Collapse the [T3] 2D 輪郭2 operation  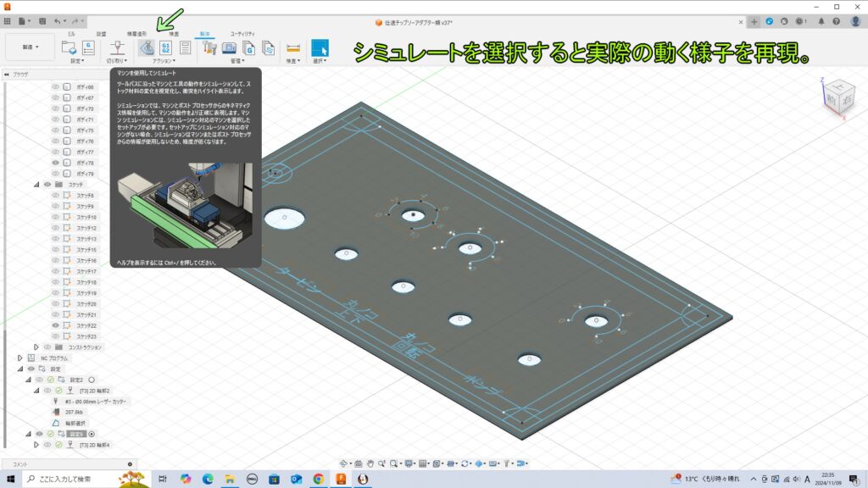[36, 391]
